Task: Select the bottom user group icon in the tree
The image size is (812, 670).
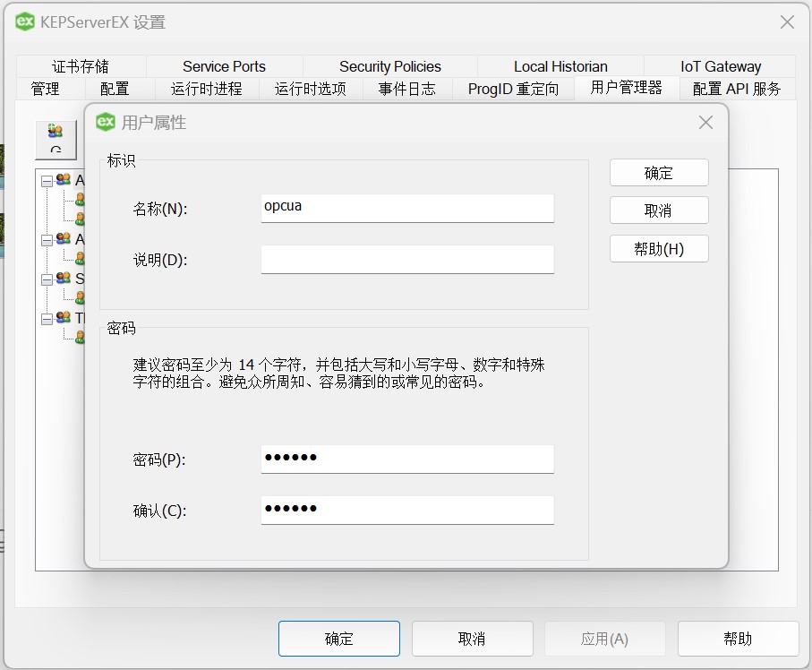Action: (63, 317)
